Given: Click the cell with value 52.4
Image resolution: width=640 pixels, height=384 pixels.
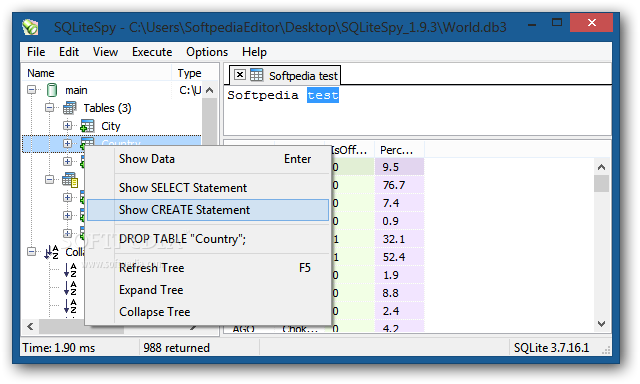Looking at the screenshot, I should tap(399, 257).
